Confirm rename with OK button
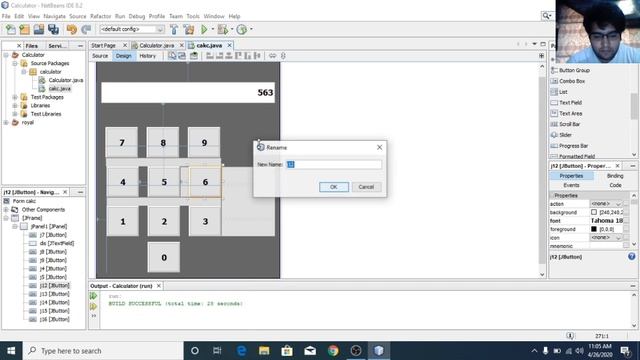Viewport: 640px width, 360px height. (333, 187)
